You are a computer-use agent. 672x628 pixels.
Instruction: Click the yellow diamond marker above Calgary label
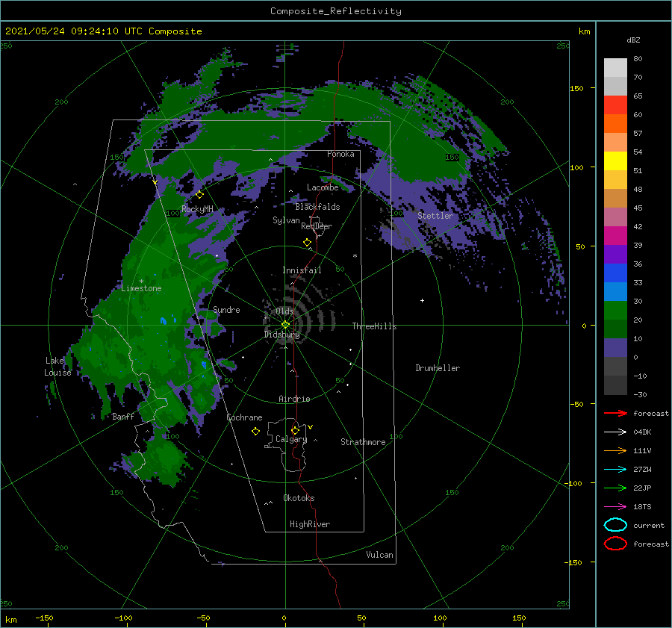pos(295,430)
